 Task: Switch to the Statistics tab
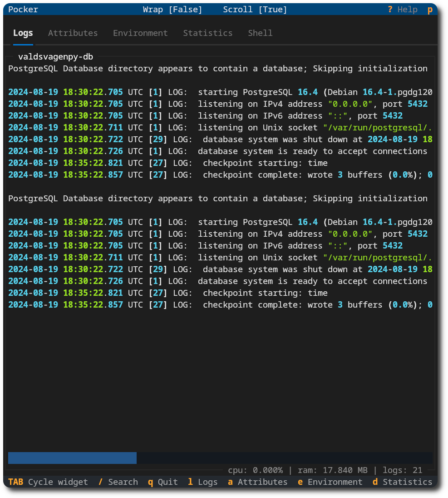click(207, 33)
